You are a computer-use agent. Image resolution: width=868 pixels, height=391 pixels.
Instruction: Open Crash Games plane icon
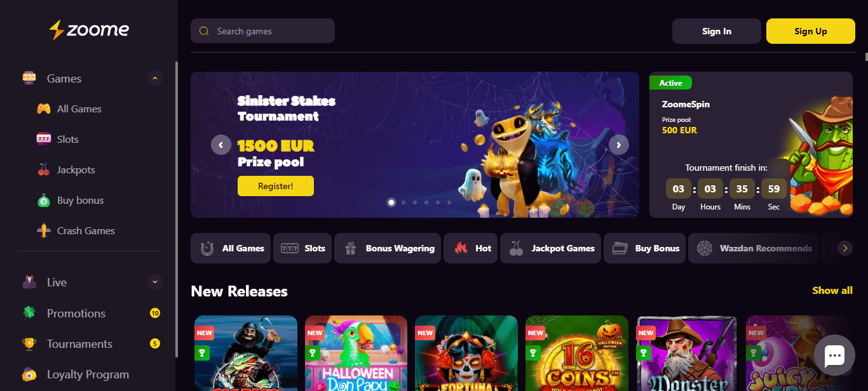point(44,230)
